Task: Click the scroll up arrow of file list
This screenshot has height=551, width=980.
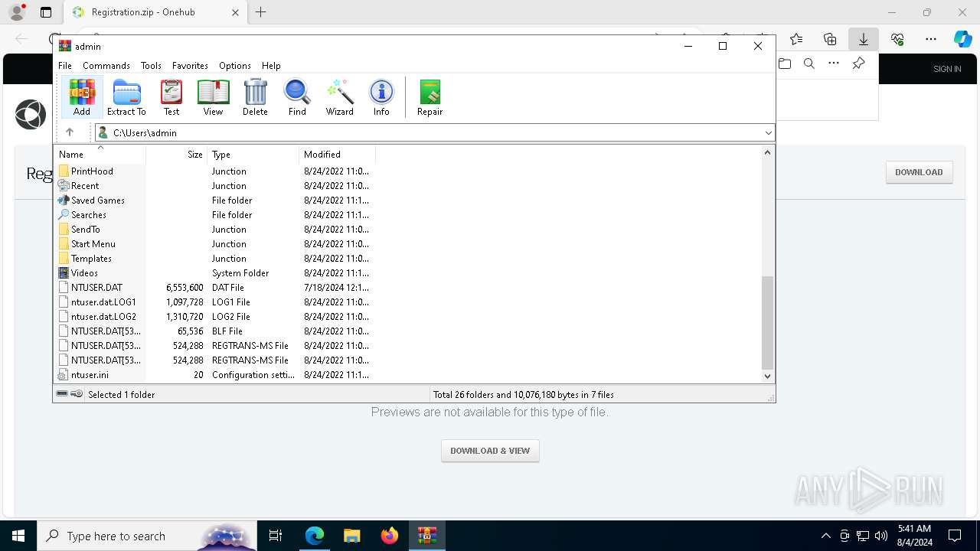Action: [767, 152]
